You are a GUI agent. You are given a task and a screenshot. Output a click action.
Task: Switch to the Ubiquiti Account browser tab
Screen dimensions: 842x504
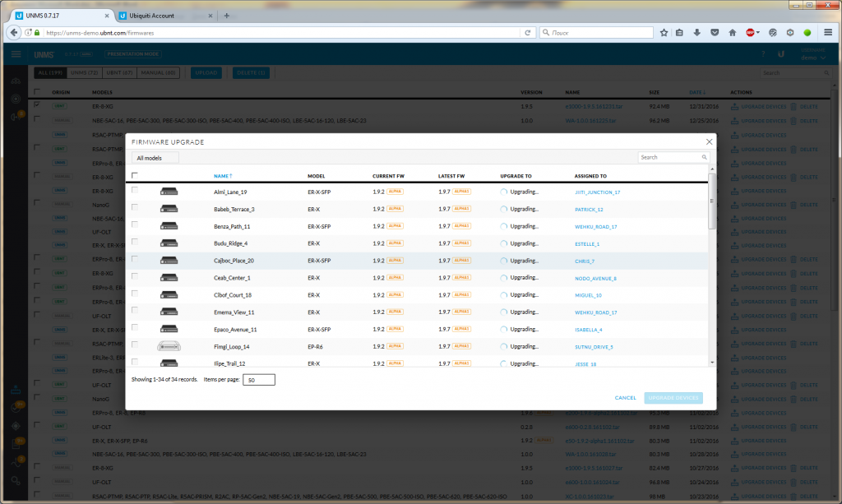point(160,15)
